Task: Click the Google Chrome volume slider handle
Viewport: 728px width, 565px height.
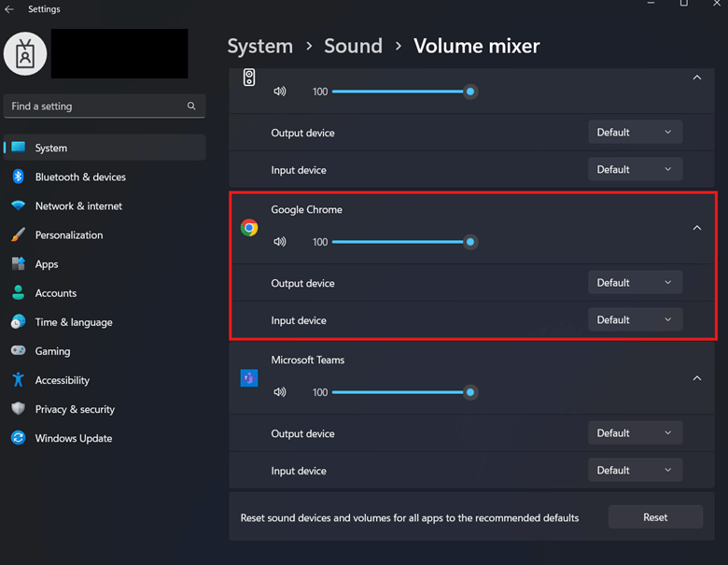Action: (470, 242)
